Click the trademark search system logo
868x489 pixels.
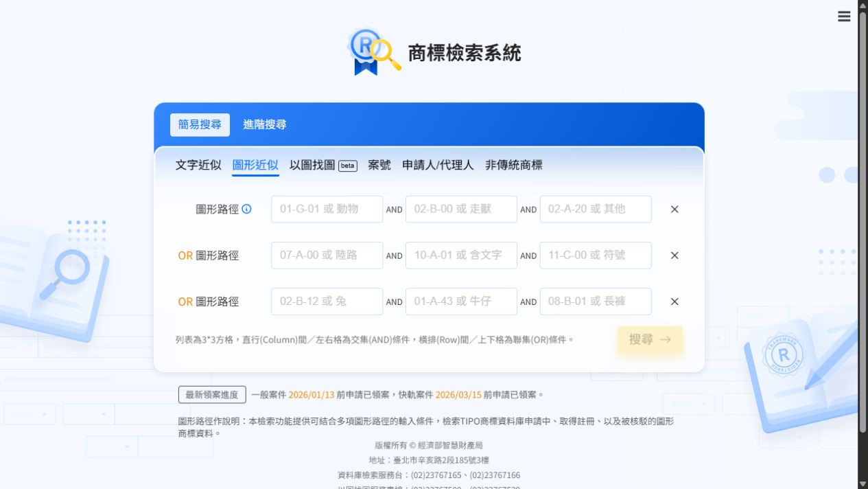[374, 52]
